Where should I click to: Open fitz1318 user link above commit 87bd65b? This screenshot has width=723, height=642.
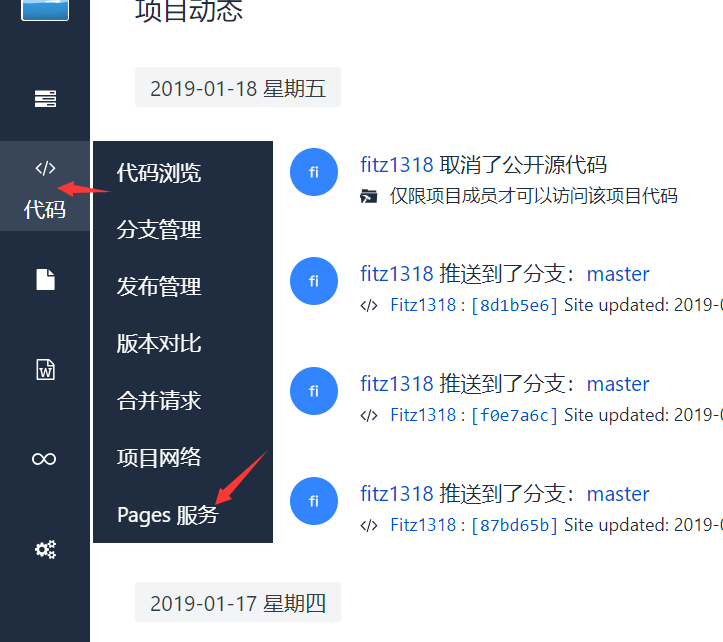[397, 494]
